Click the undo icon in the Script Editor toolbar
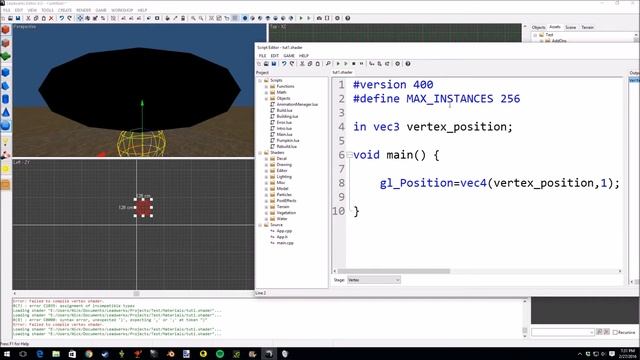This screenshot has width=640, height=360. (x=284, y=64)
